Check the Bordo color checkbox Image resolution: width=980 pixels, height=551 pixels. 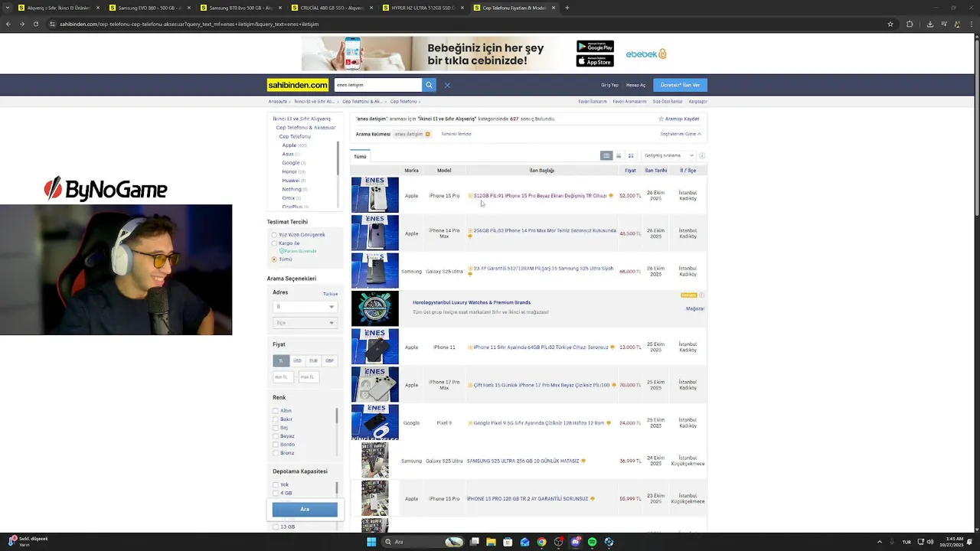coord(276,445)
